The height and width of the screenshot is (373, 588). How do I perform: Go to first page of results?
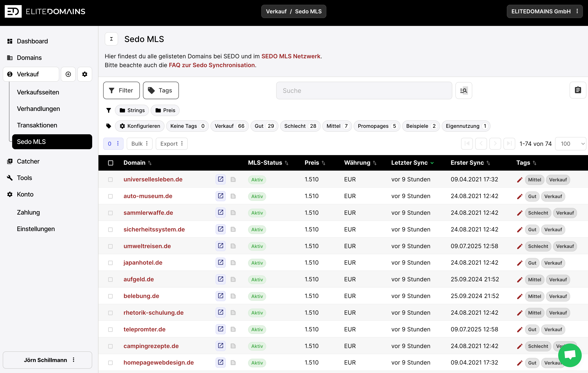[x=467, y=144]
